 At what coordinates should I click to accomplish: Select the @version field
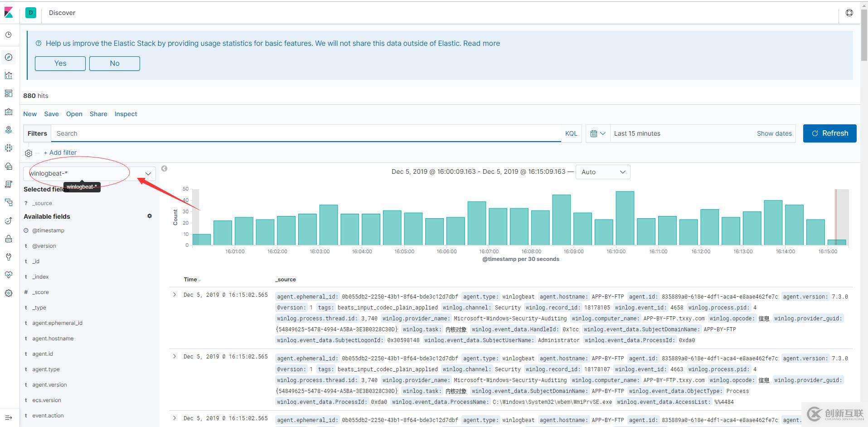click(44, 246)
